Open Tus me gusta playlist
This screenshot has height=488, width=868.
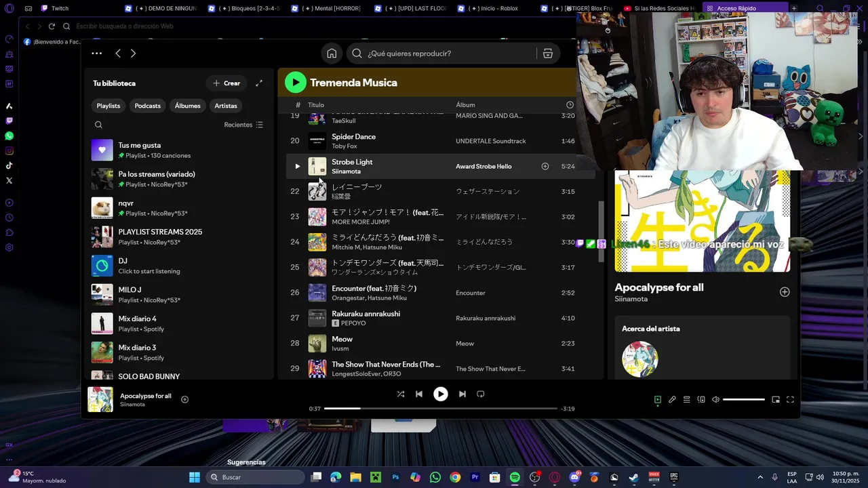(x=179, y=150)
